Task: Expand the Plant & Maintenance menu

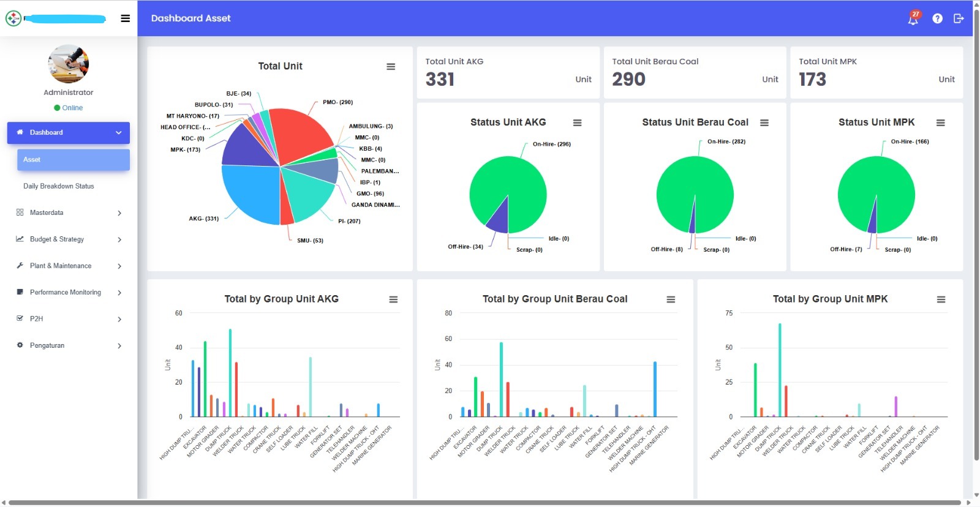Action: pos(69,266)
